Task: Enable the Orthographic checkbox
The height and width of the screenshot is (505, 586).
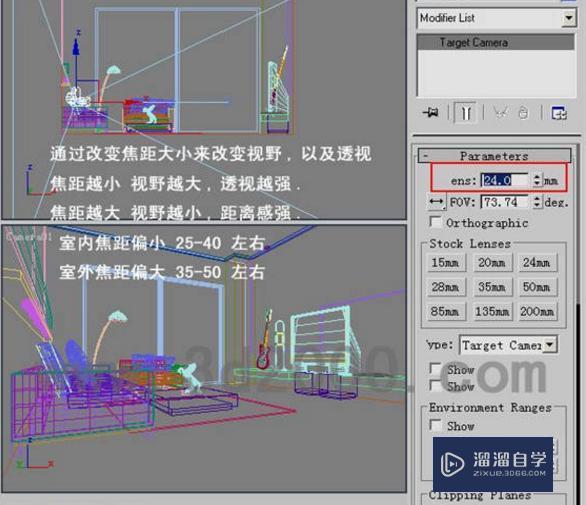Action: [x=435, y=222]
